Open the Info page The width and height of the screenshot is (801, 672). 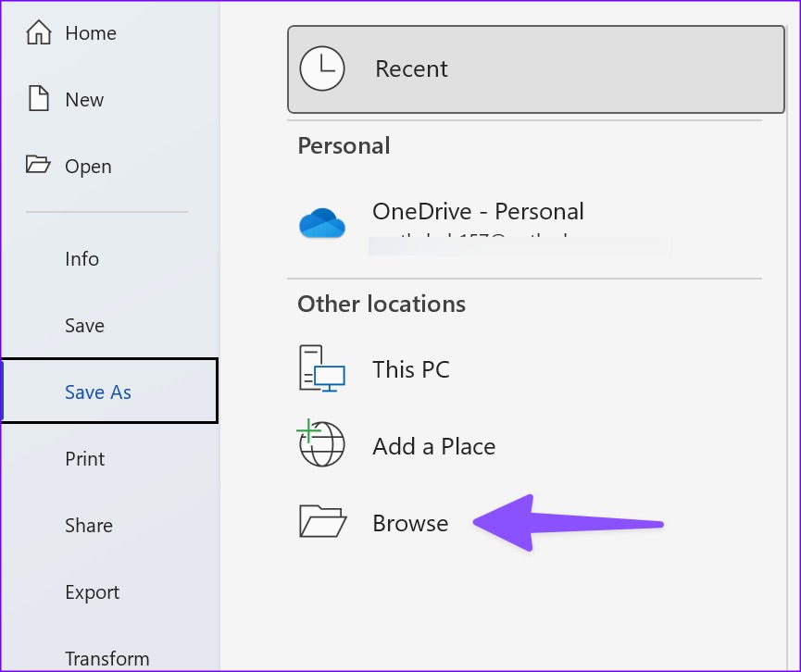click(81, 259)
